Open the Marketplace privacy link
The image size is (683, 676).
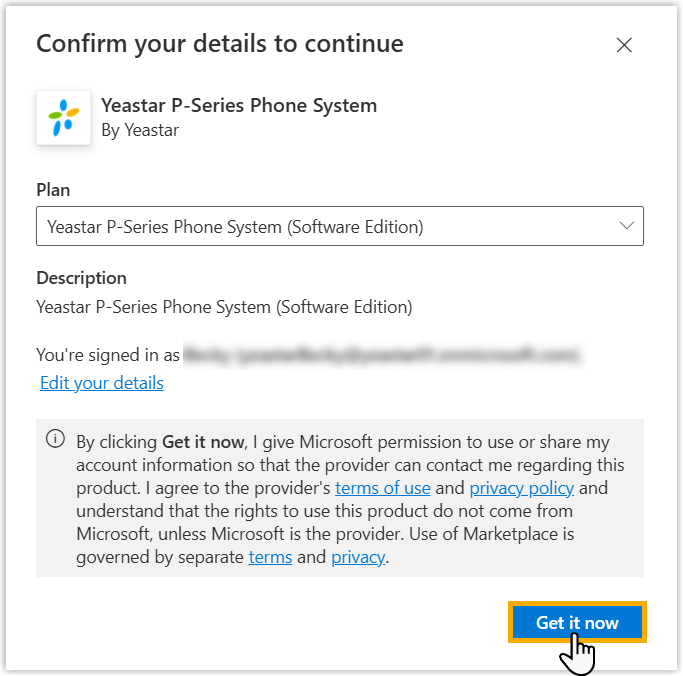358,557
